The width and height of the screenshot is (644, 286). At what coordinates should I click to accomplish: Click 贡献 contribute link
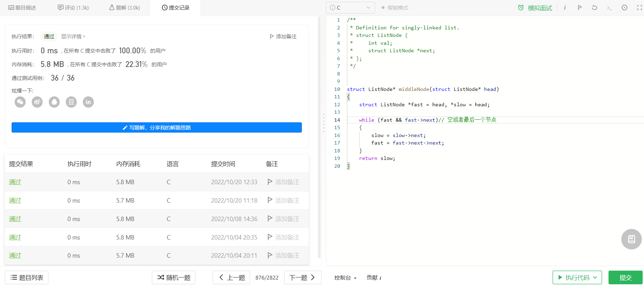[x=372, y=278]
